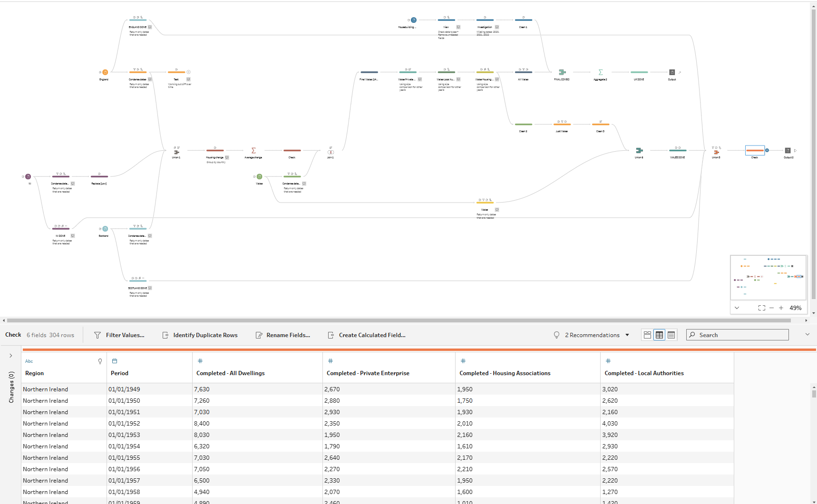Zoom out of the flow canvas
817x504 pixels.
[771, 308]
